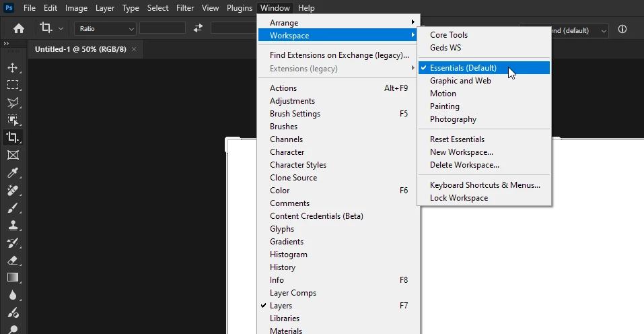Click the Photoshop Ps logo
The width and height of the screenshot is (644, 334).
[x=9, y=8]
